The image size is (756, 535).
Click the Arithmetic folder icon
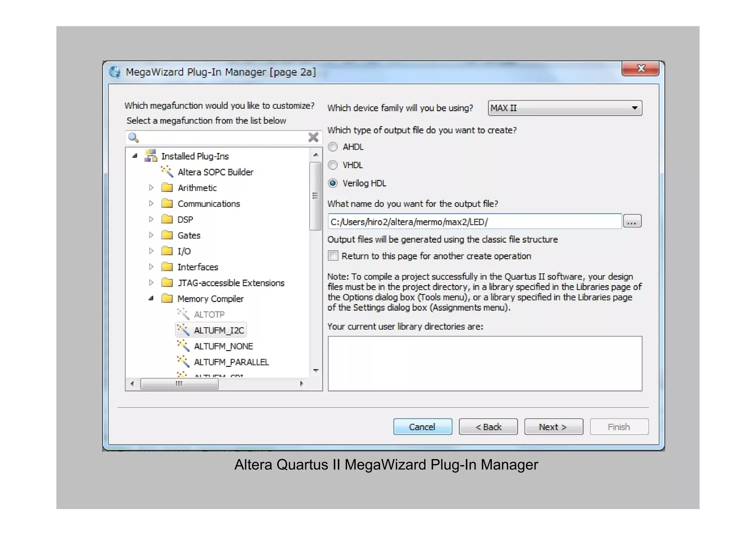(167, 188)
